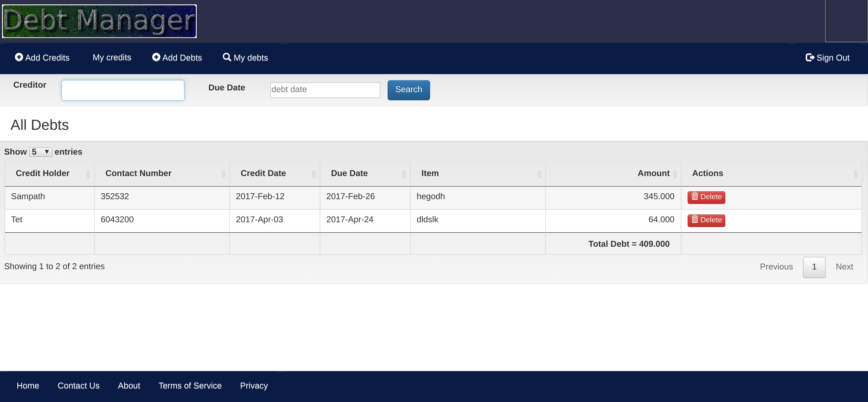
Task: Select the Total Debt = 409.000 cell
Action: pyautogui.click(x=613, y=244)
